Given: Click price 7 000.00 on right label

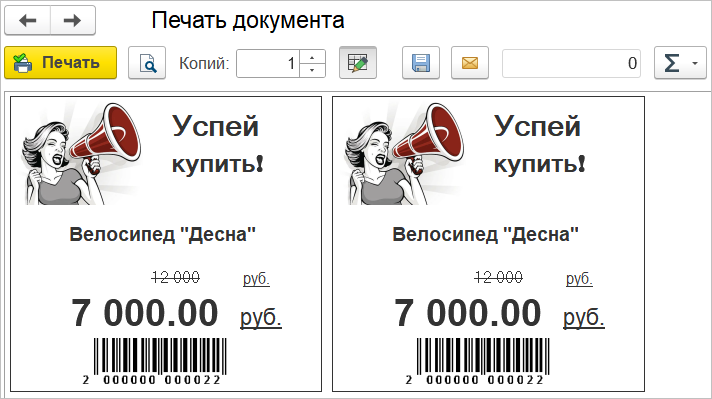Looking at the screenshot, I should pos(468,313).
